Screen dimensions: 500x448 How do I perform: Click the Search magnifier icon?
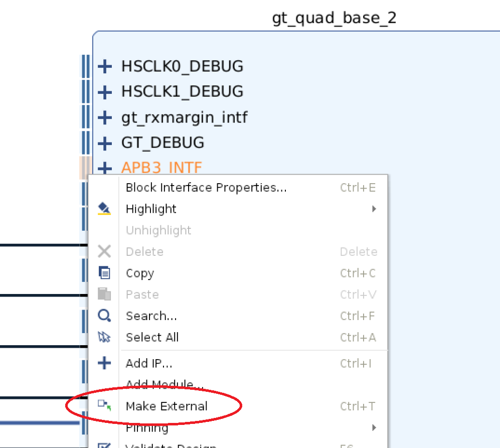point(104,316)
